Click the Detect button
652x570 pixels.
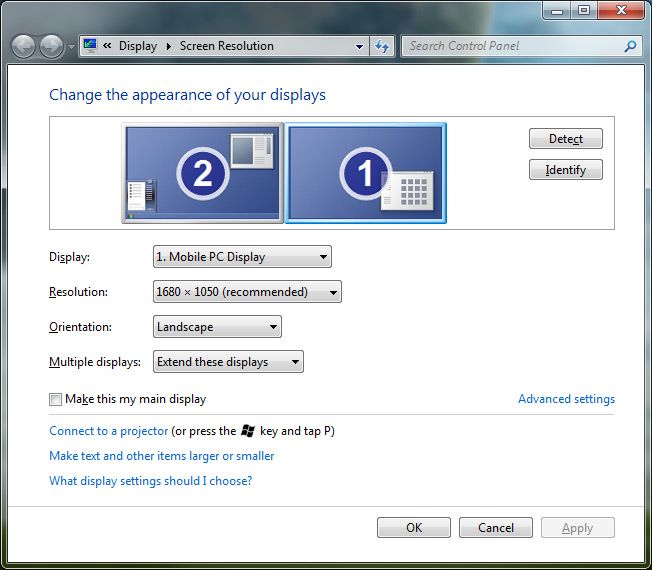[x=566, y=138]
